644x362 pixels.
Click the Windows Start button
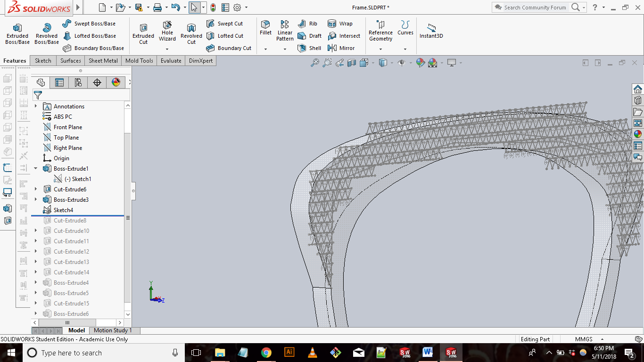[11, 353]
